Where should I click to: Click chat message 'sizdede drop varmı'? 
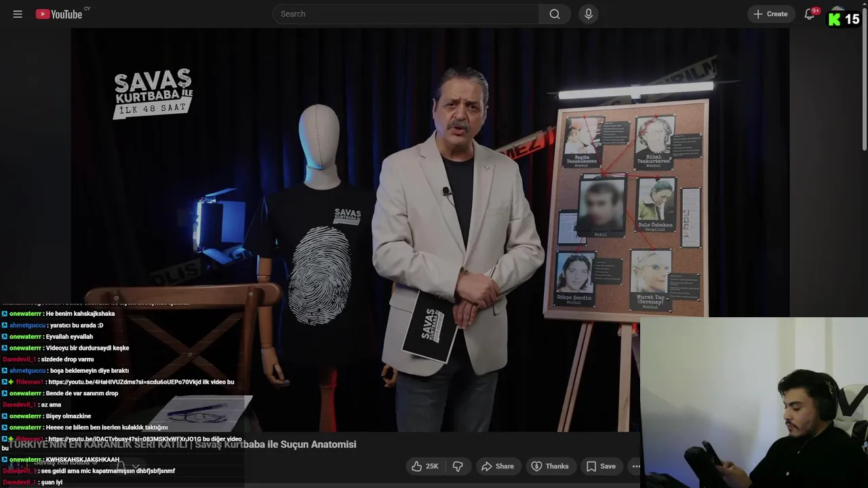tap(66, 360)
